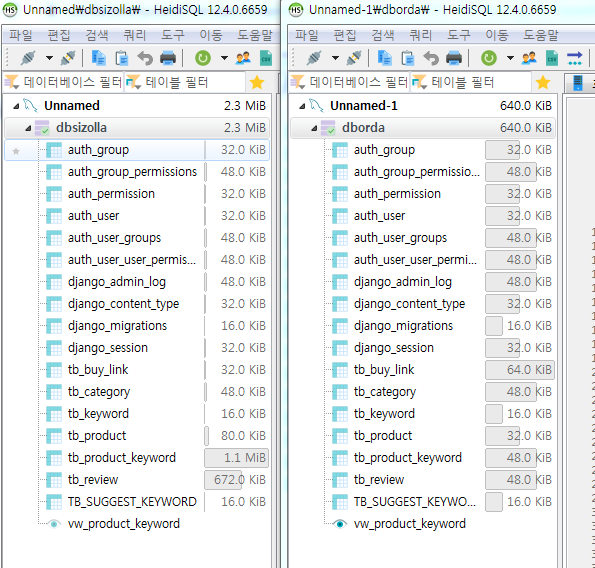Click 테이블 필터 field in left window

click(x=185, y=82)
